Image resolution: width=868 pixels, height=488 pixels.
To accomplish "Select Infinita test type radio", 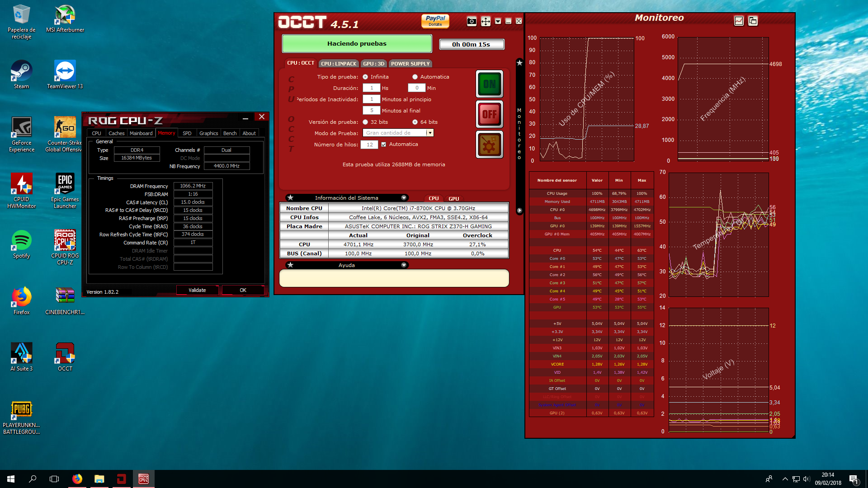I will (x=365, y=77).
